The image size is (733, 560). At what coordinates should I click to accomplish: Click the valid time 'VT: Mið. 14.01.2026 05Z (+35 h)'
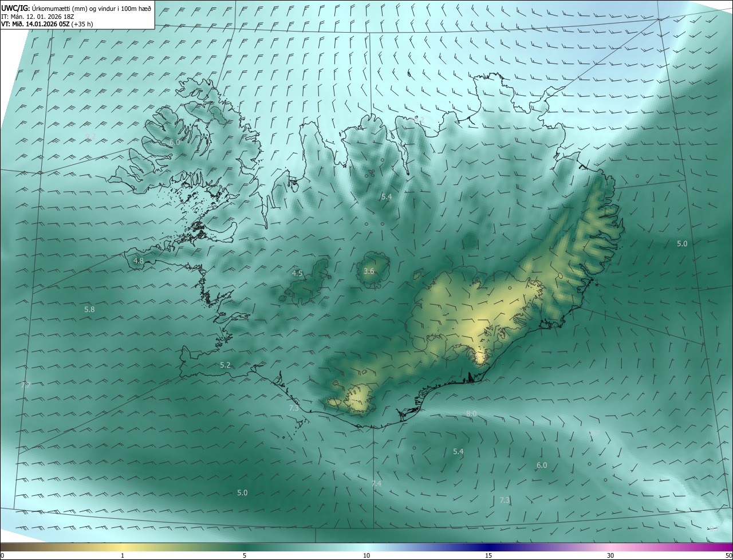47,24
